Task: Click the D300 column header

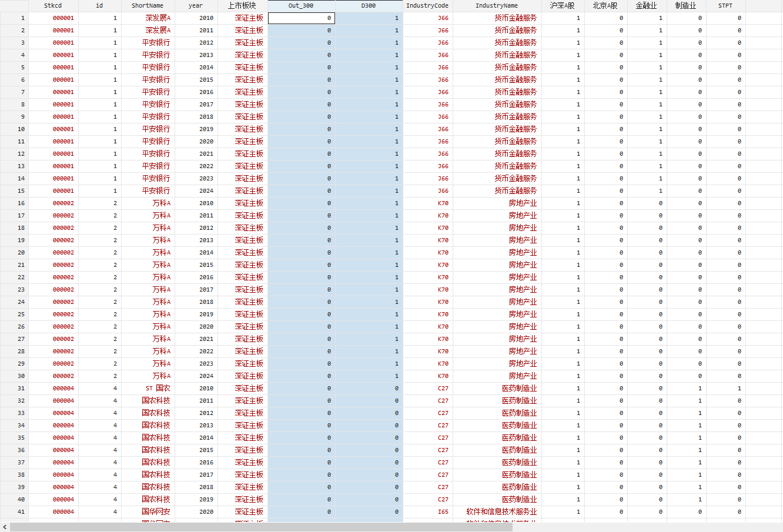Action: point(369,6)
